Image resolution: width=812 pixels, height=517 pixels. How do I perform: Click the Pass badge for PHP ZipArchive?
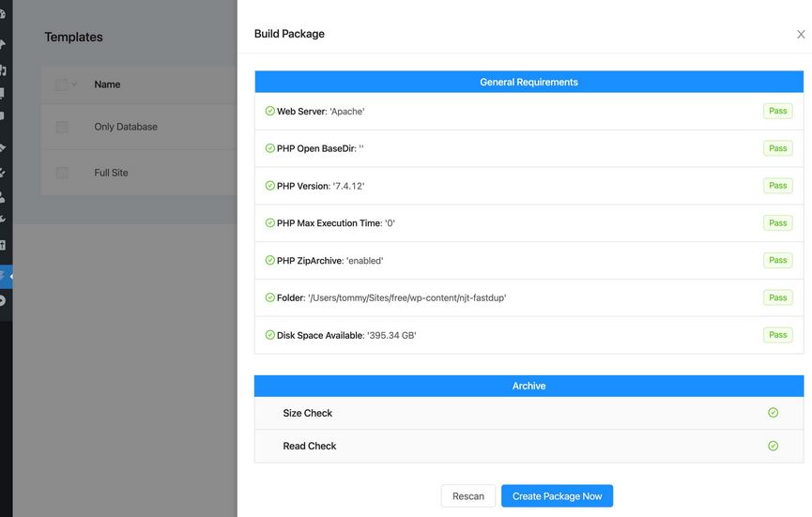pos(778,260)
